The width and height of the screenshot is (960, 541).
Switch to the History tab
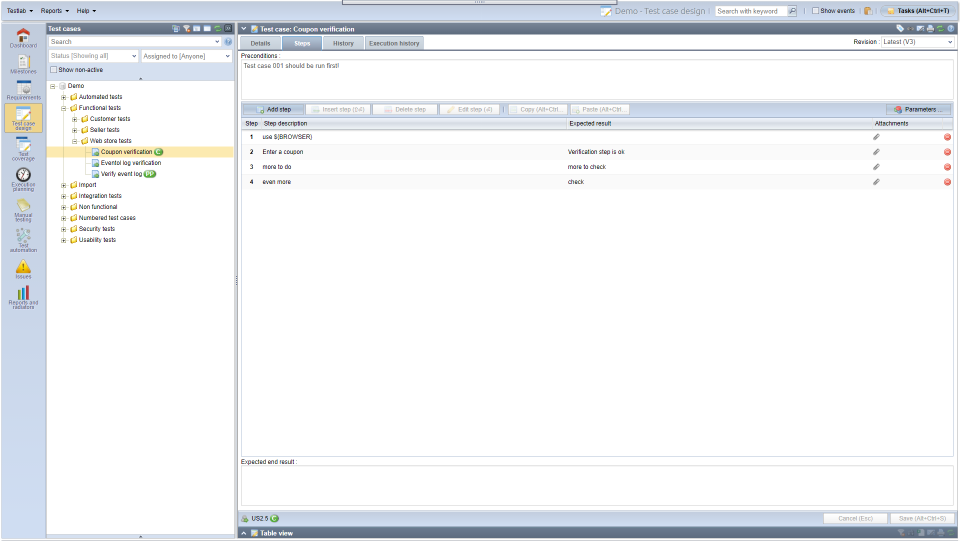point(343,43)
